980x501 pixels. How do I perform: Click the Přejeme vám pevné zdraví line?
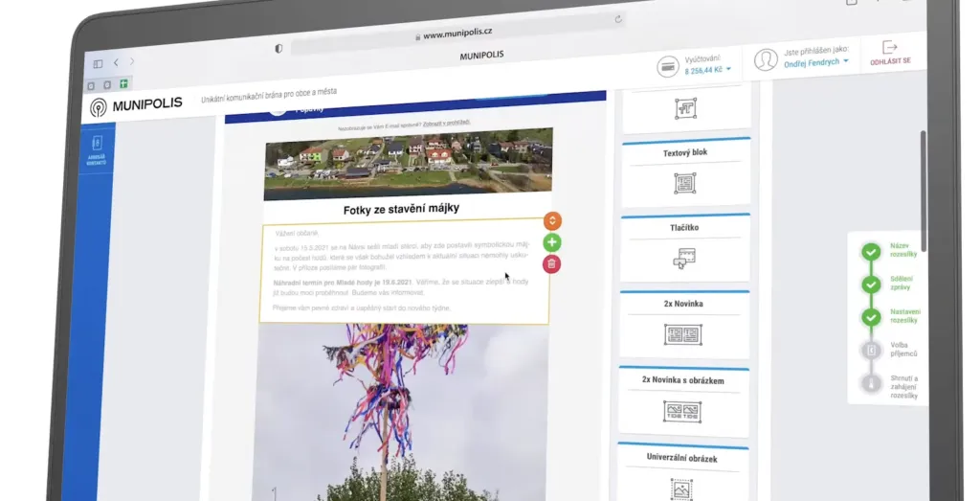click(362, 307)
